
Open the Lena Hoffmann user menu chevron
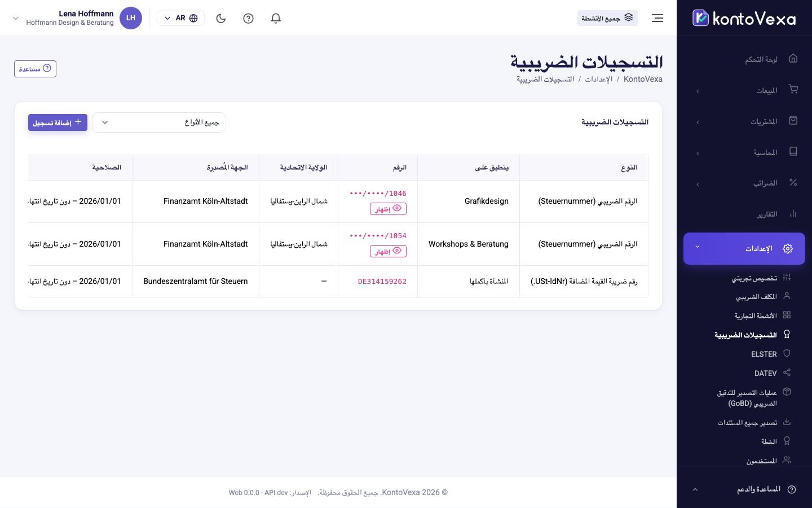[x=16, y=18]
